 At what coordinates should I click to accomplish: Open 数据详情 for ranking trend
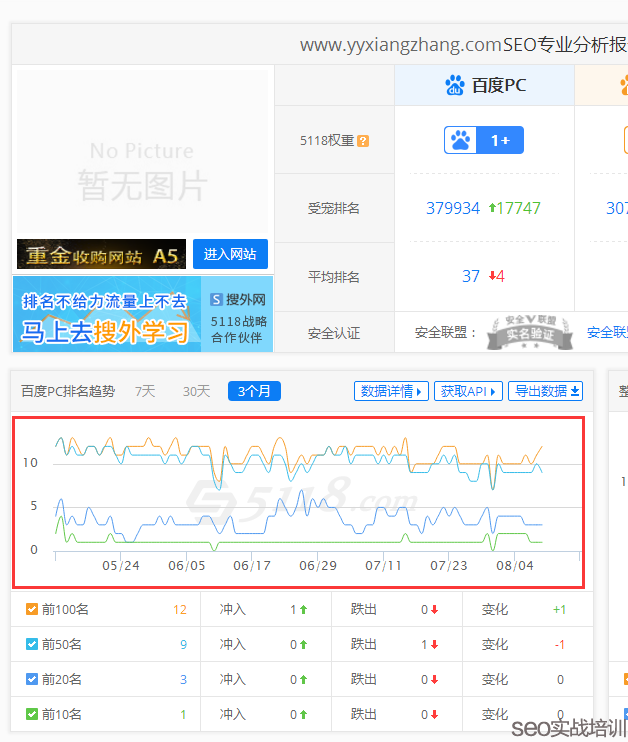(391, 391)
